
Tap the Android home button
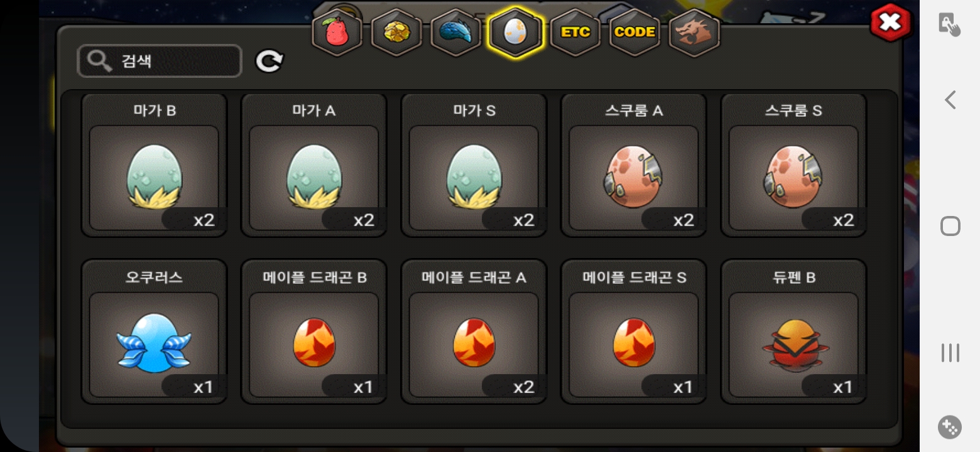point(950,226)
